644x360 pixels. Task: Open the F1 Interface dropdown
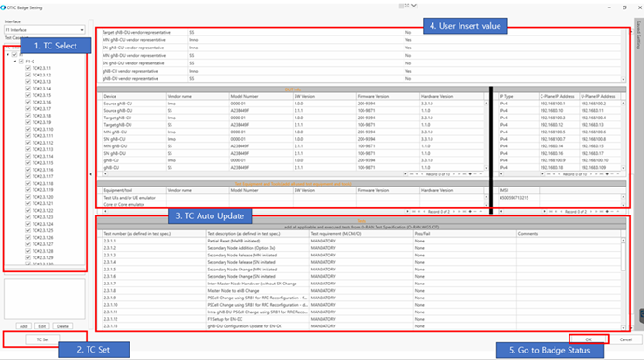(x=45, y=30)
